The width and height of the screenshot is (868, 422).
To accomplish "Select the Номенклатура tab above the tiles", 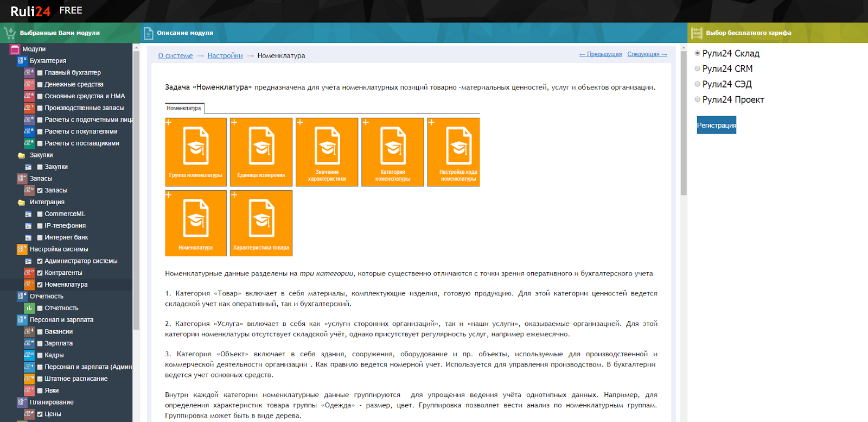I will [x=184, y=108].
